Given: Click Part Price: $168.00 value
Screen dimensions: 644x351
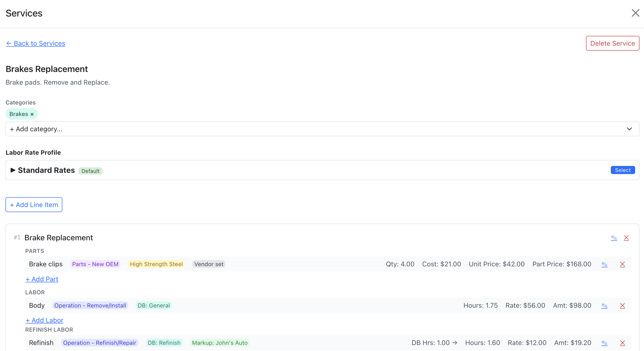Looking at the screenshot, I should (562, 264).
